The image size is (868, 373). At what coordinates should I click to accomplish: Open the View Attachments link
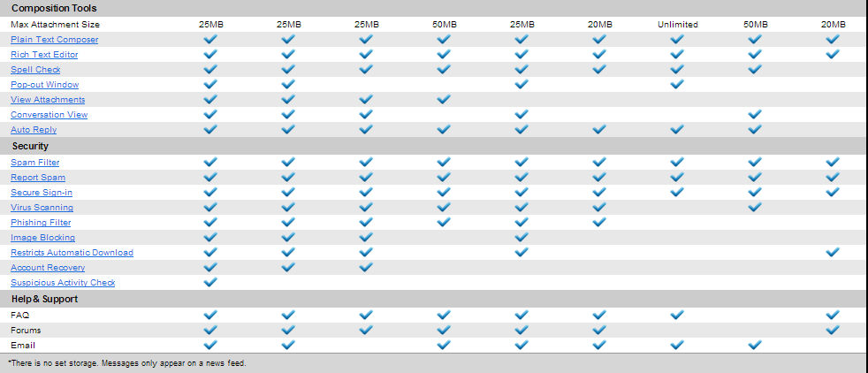point(48,100)
